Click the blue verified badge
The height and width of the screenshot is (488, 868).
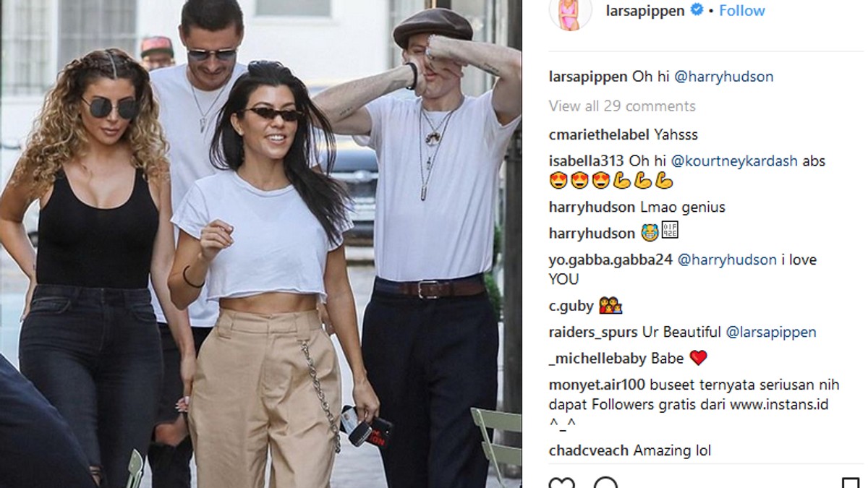pyautogui.click(x=697, y=11)
